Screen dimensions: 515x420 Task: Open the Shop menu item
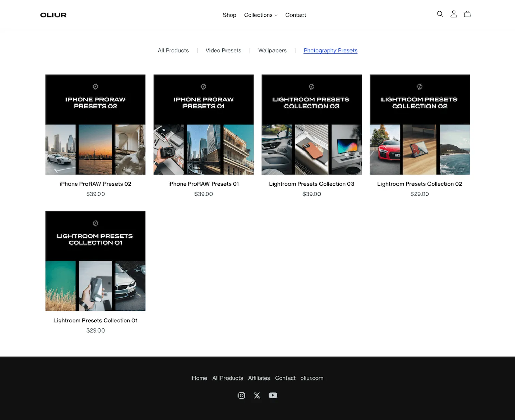coord(229,15)
